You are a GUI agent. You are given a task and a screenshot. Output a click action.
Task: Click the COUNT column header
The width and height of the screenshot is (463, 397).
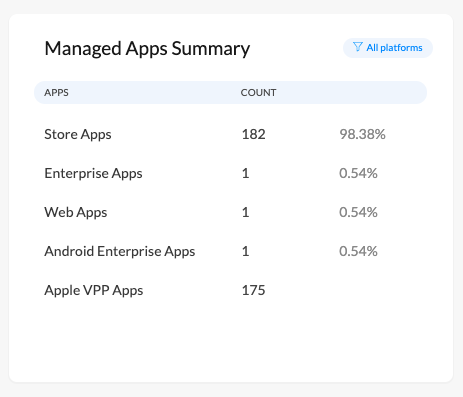tap(258, 93)
